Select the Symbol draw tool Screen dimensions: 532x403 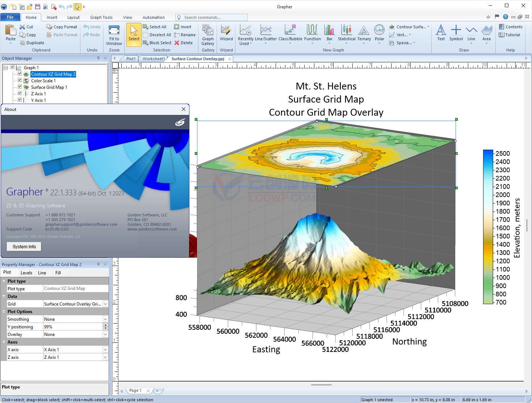click(x=456, y=30)
